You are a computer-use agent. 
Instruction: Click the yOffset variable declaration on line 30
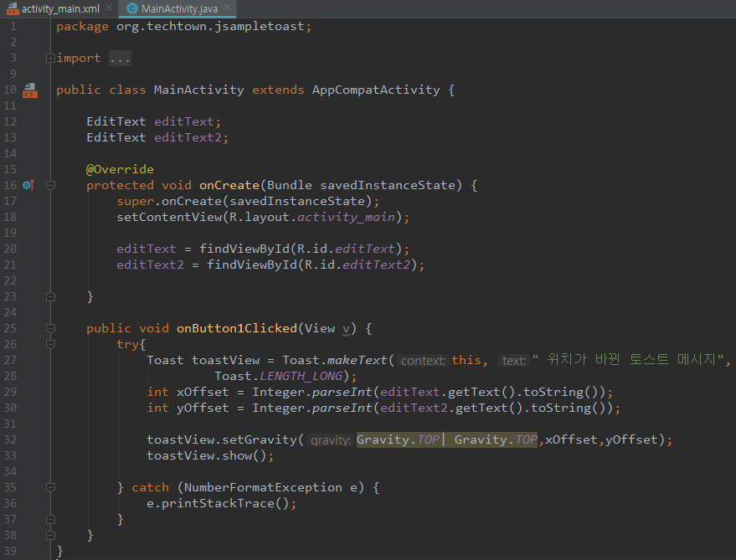(203, 408)
